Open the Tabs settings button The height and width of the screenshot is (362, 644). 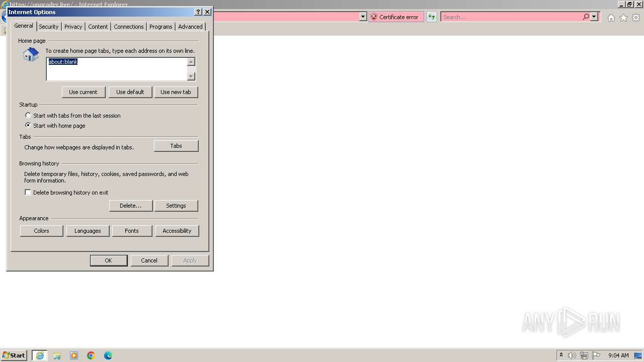[x=176, y=146]
